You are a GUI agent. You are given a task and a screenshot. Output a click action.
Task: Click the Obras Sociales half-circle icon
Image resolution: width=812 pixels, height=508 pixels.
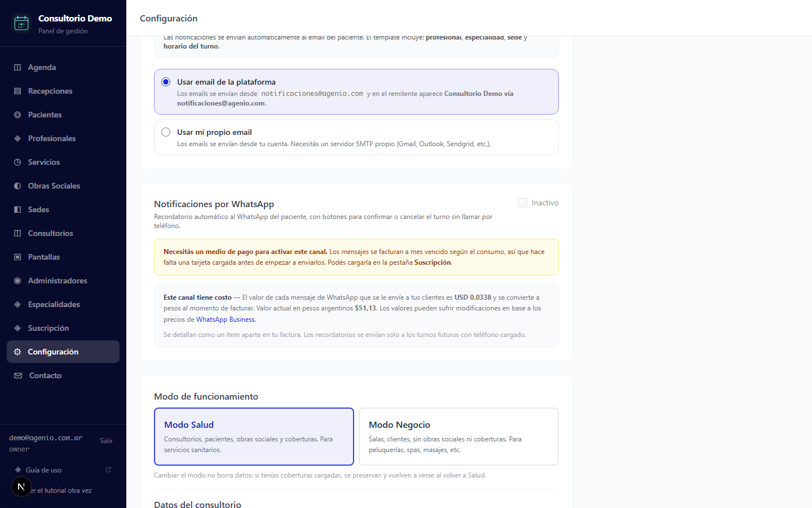tap(17, 186)
